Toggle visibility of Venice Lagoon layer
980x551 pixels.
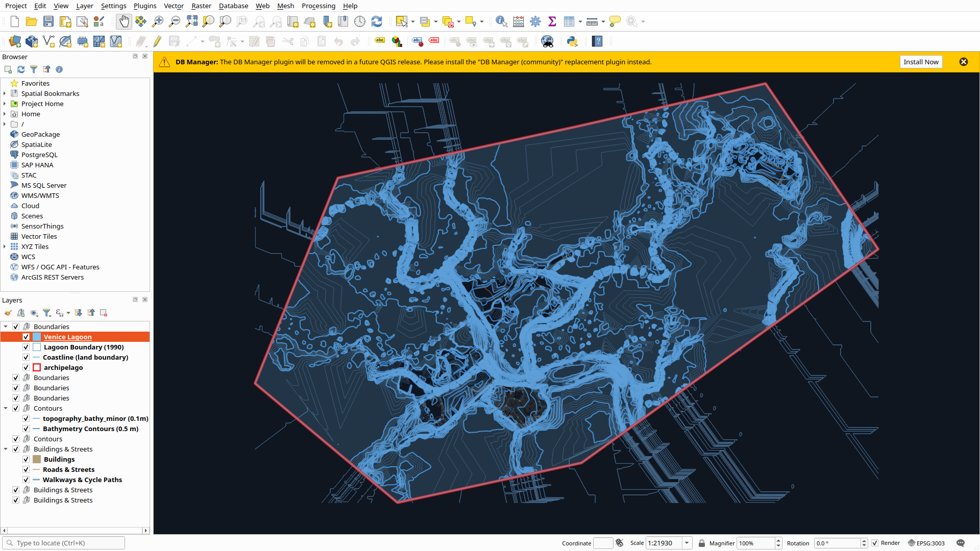pyautogui.click(x=26, y=337)
